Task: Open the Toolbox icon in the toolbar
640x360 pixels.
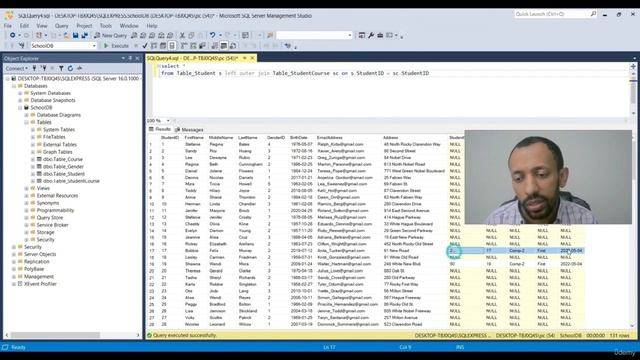Action: click(380, 36)
